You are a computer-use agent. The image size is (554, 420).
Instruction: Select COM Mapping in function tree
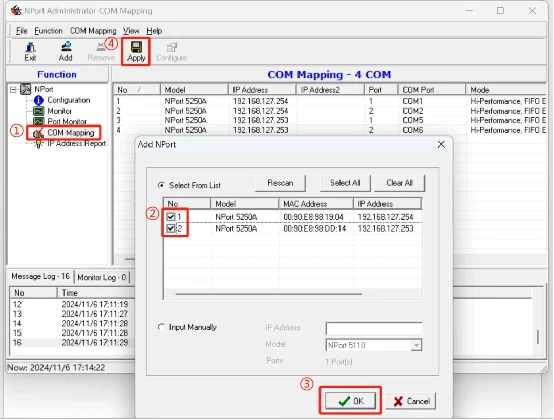point(71,133)
